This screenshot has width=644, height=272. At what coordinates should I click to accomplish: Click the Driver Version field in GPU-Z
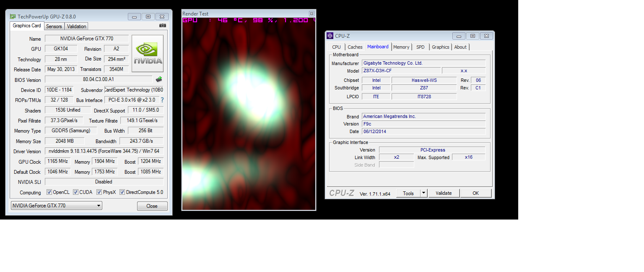click(104, 151)
